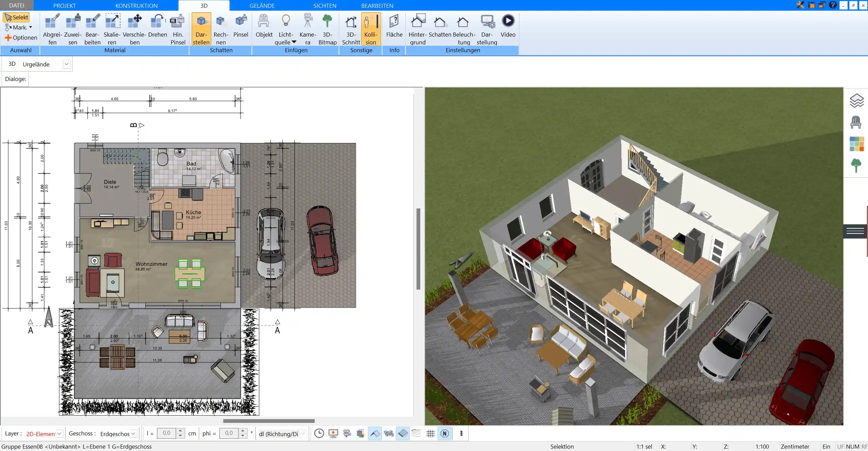Toggle the Kollision mode
The height and width of the screenshot is (451, 868).
click(371, 29)
